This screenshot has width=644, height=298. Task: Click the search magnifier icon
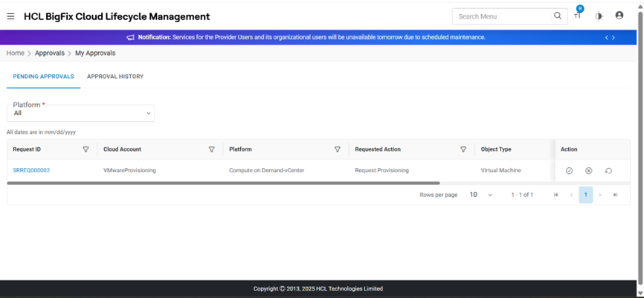[557, 16]
